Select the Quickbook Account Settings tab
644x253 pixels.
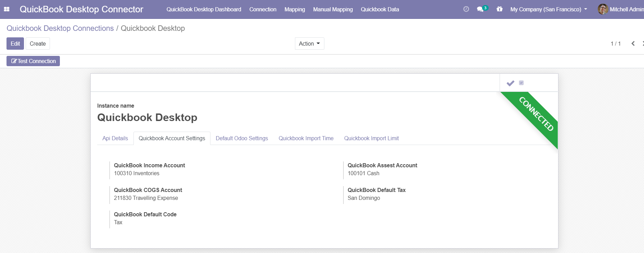click(x=172, y=138)
